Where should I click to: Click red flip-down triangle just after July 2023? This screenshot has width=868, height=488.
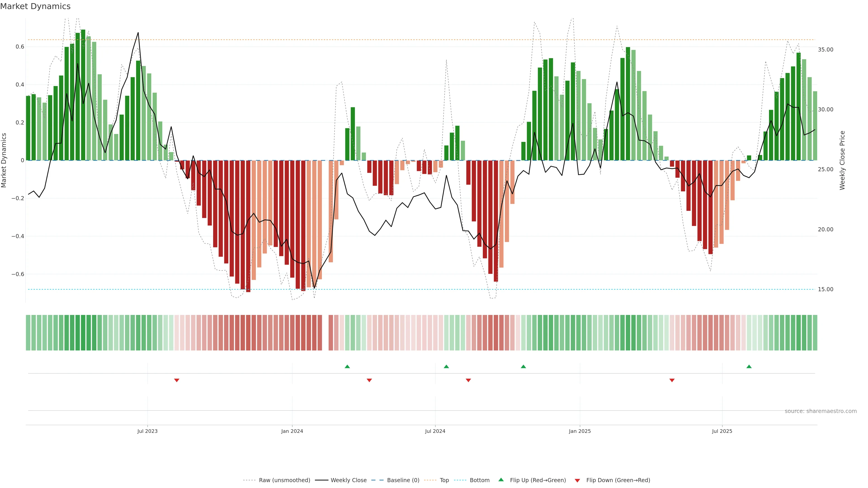(177, 380)
